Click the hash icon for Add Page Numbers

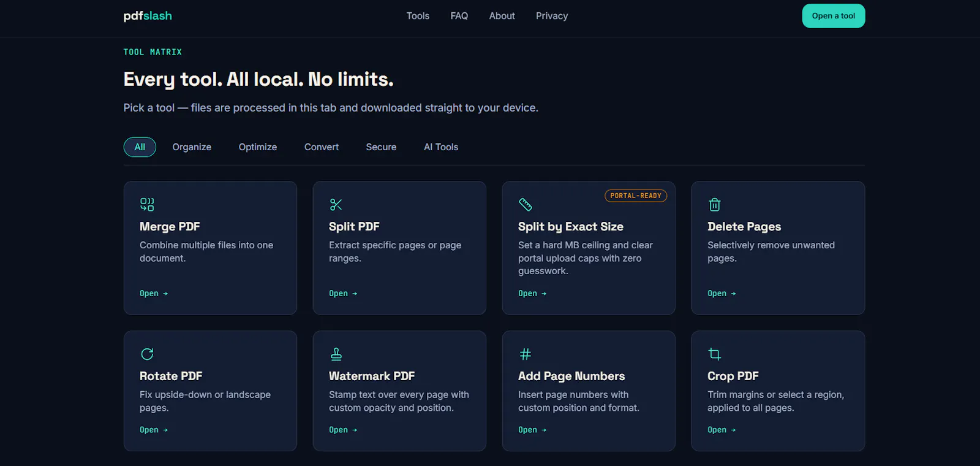[x=526, y=354]
